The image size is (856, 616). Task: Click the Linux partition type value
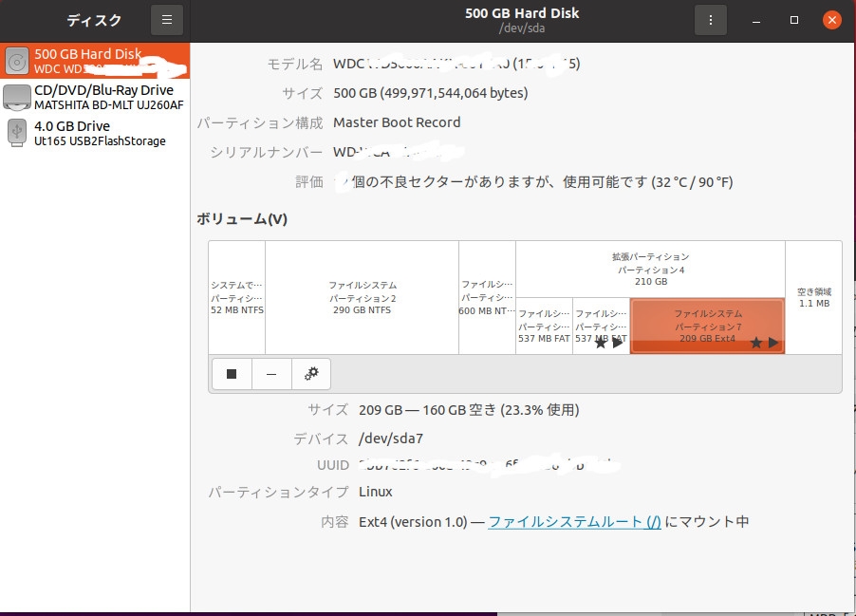pos(376,492)
